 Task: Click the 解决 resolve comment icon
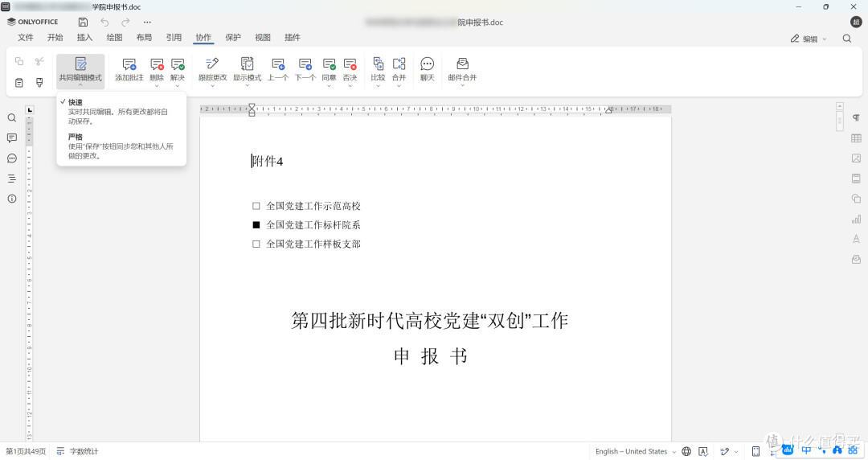tap(177, 64)
